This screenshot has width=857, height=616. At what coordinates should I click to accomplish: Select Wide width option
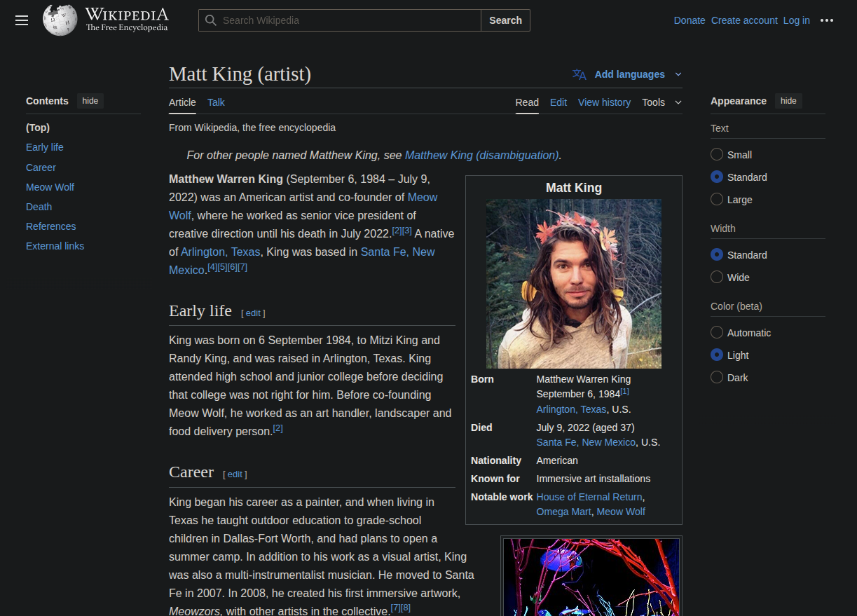(x=717, y=277)
